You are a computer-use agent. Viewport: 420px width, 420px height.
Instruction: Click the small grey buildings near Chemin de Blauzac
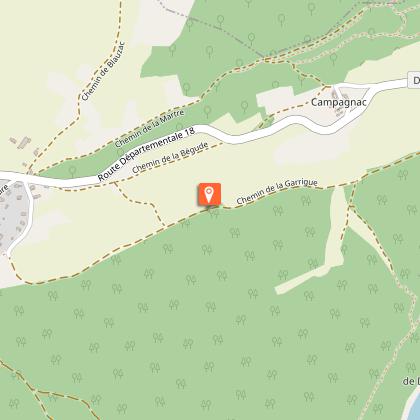tap(22, 143)
